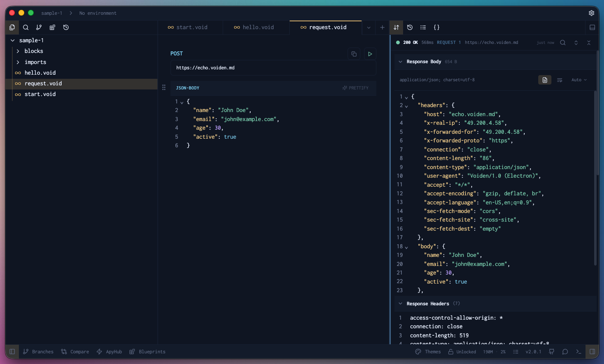Click the v2.0.1 version label
This screenshot has width=604, height=364.
(533, 352)
